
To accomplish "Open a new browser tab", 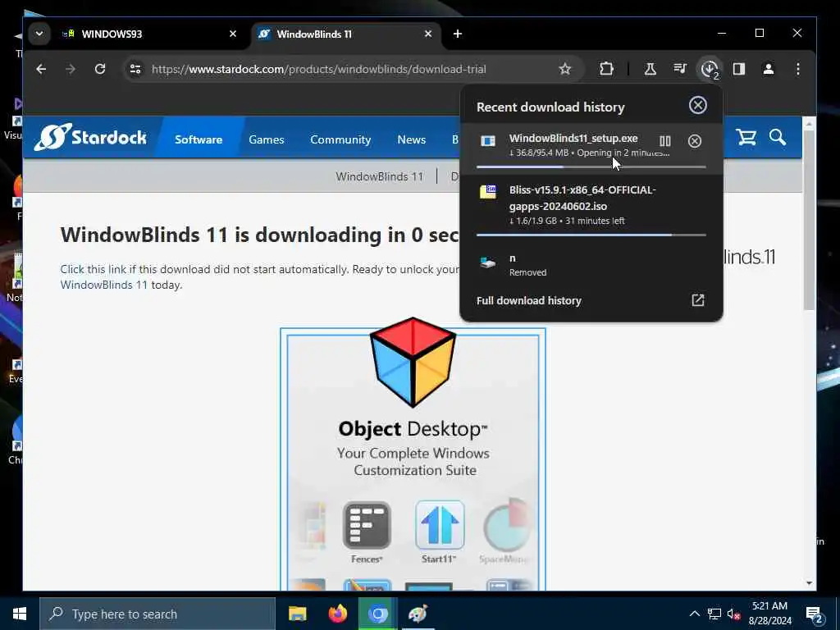I will (x=458, y=34).
